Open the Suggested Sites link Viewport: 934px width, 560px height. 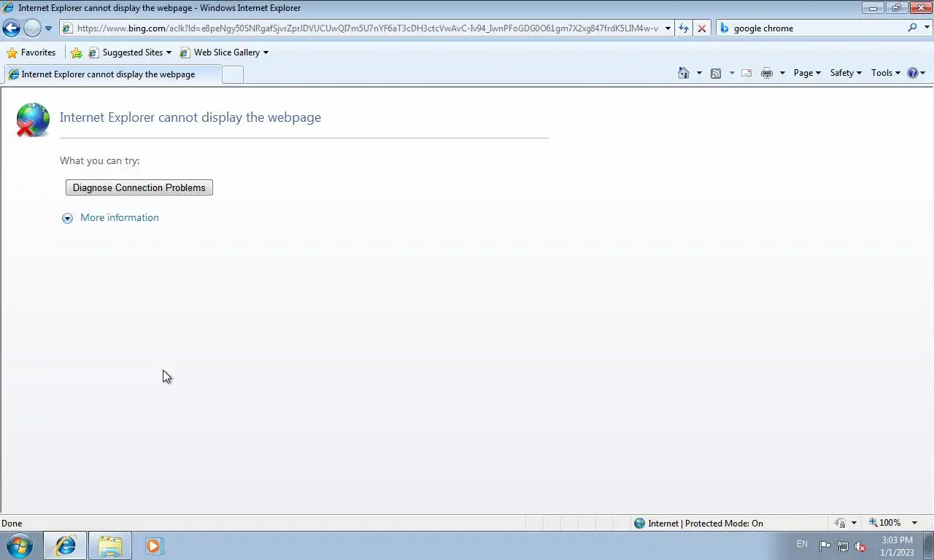tap(129, 52)
